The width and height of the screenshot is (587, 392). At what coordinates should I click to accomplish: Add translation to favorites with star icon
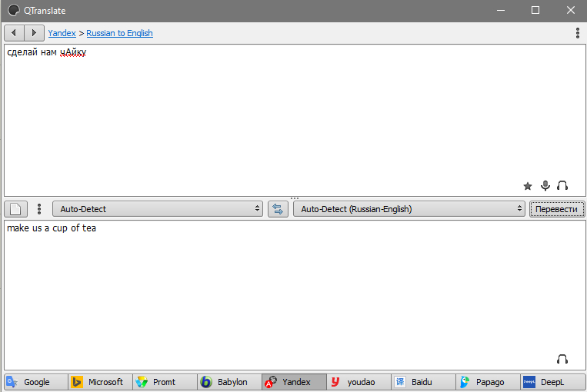tap(528, 186)
